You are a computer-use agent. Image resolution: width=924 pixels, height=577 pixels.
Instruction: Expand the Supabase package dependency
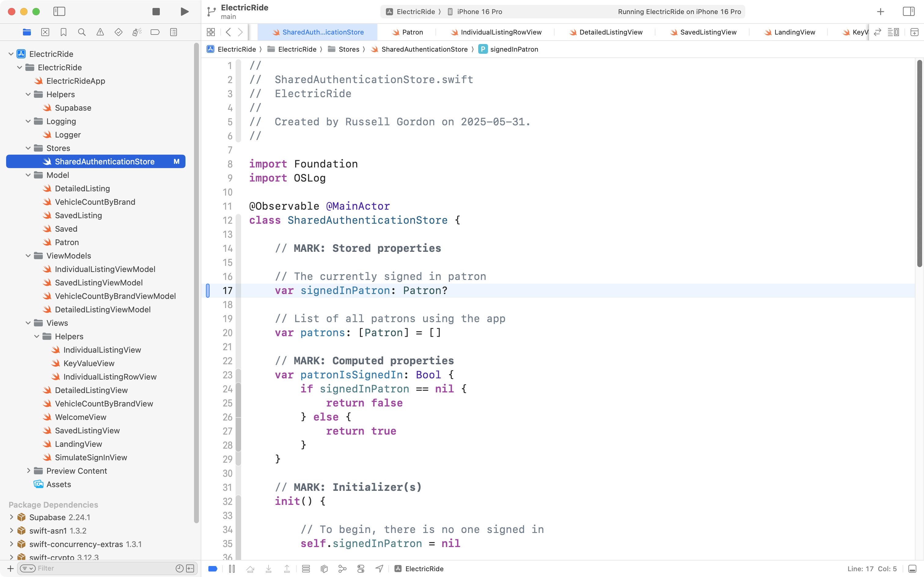click(11, 517)
